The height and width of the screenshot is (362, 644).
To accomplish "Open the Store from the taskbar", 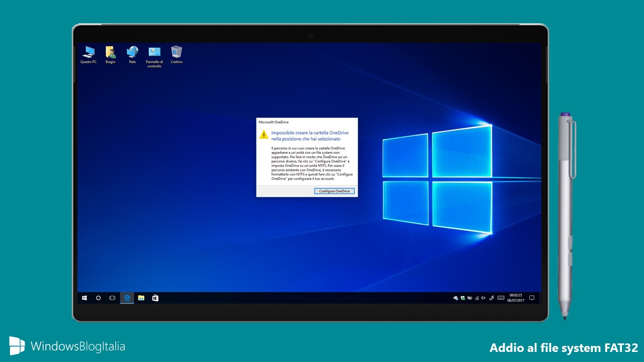I will (x=155, y=298).
